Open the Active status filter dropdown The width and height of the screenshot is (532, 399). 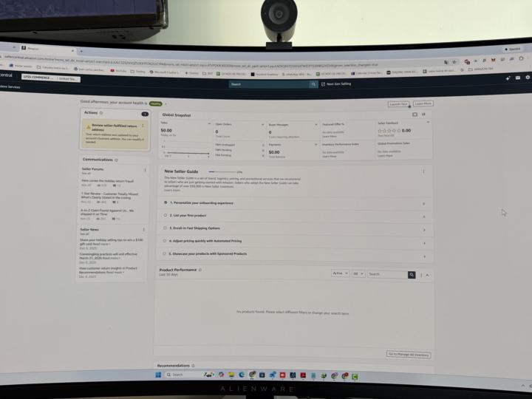coord(341,273)
